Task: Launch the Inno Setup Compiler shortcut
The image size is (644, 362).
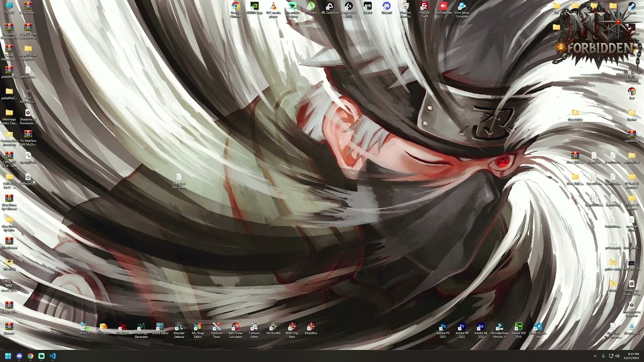Action: click(x=462, y=9)
